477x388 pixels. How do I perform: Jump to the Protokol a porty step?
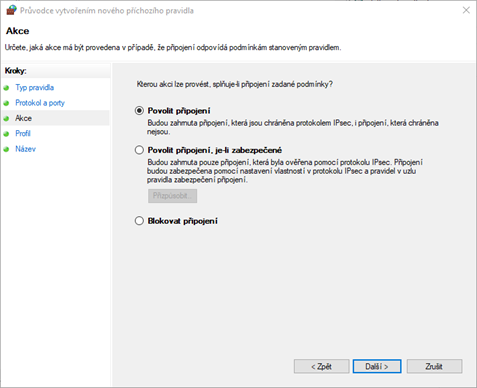40,103
